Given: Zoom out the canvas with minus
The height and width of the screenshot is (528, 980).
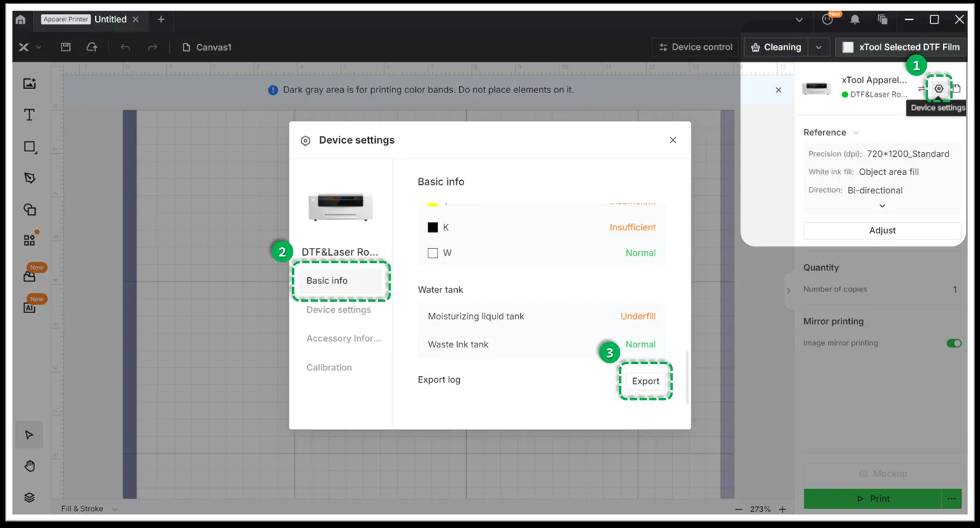Looking at the screenshot, I should [x=738, y=509].
